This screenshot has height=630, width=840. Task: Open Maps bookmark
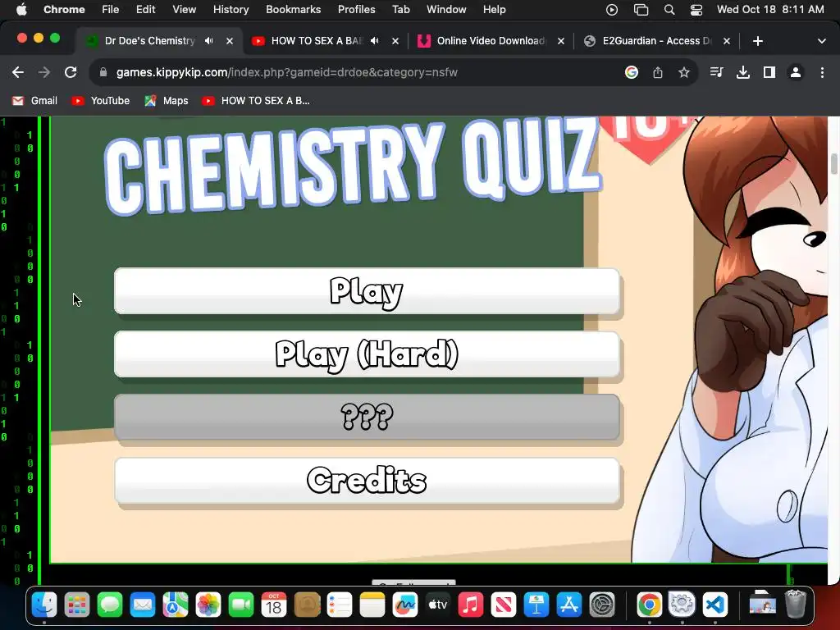pyautogui.click(x=167, y=101)
